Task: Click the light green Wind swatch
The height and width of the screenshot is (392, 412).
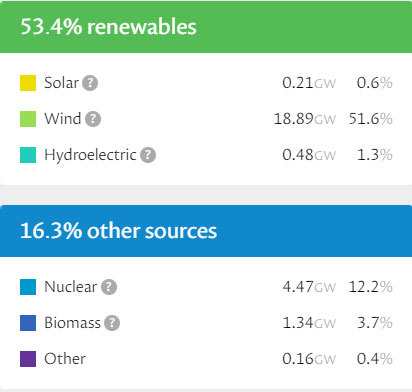Action: point(28,119)
